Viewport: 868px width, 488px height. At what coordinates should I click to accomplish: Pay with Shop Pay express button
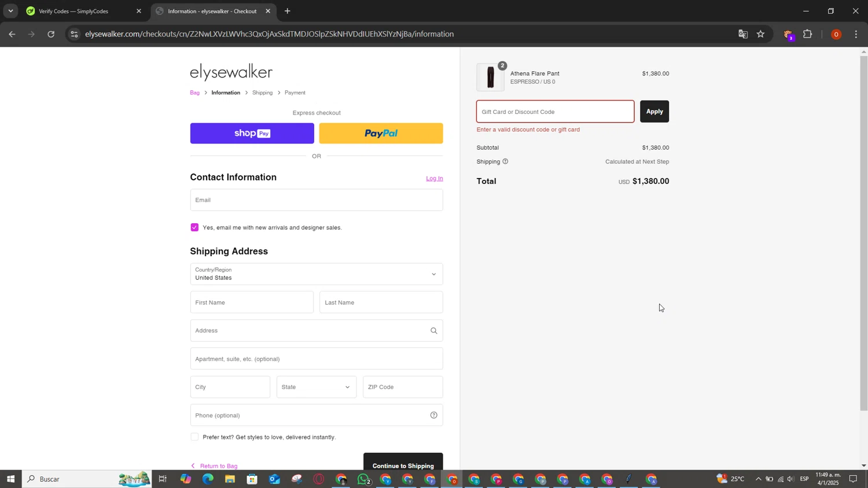tap(252, 134)
